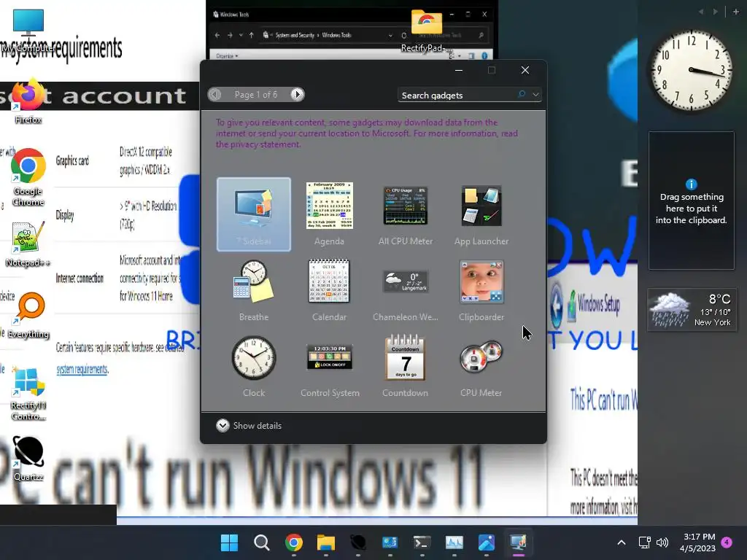Image resolution: width=747 pixels, height=560 pixels.
Task: Select the Clock gadget thumbnail
Action: 253,358
